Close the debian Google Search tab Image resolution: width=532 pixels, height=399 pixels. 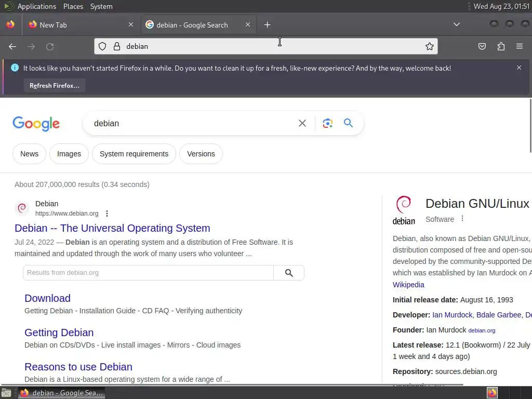[248, 24]
